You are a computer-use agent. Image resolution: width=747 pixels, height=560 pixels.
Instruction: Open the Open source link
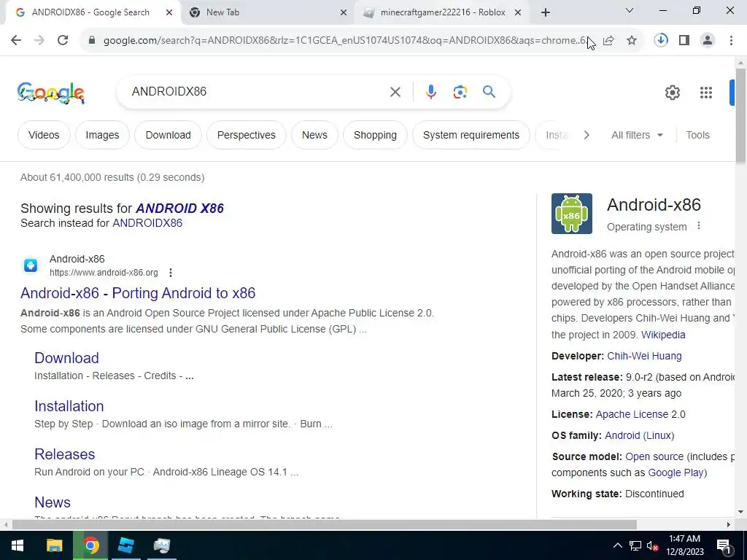[x=654, y=456]
